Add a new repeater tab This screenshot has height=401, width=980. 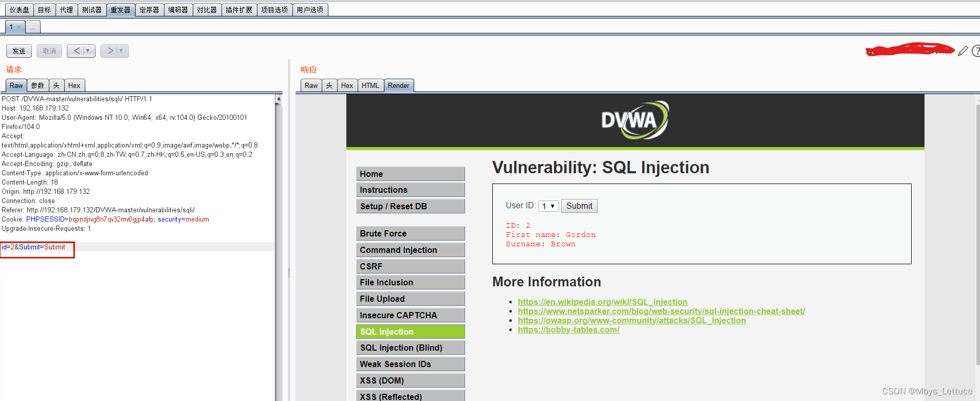[32, 27]
